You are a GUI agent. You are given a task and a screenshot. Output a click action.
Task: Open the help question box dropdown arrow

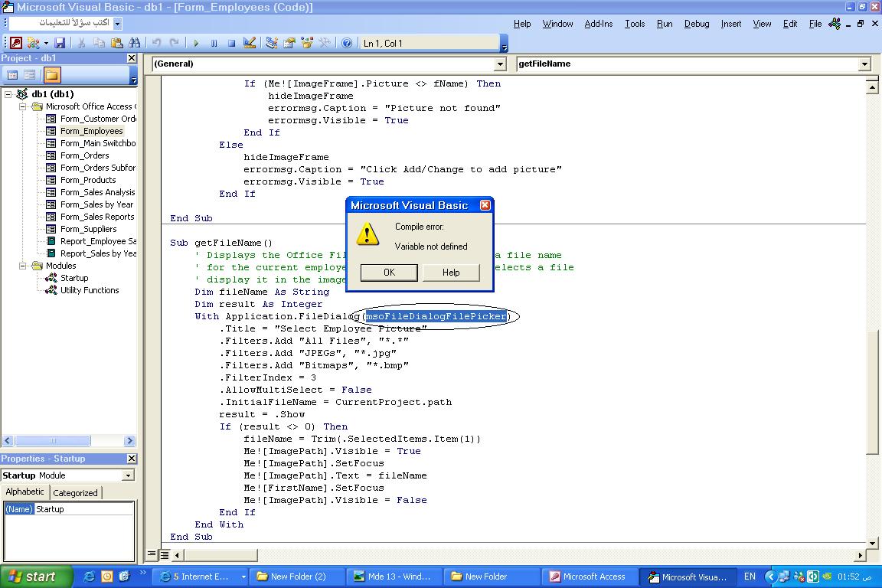118,24
